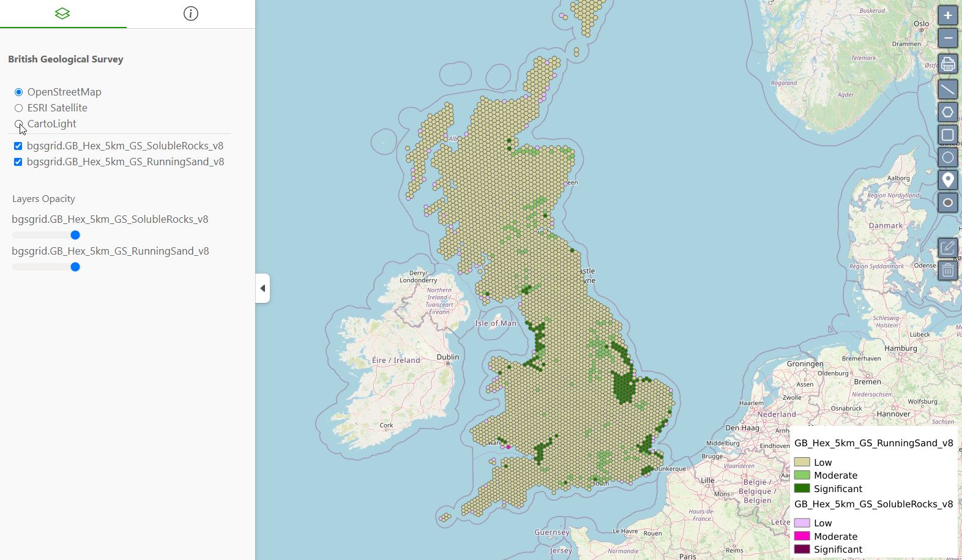This screenshot has height=560, width=962.
Task: Zoom out of the map
Action: coord(947,38)
